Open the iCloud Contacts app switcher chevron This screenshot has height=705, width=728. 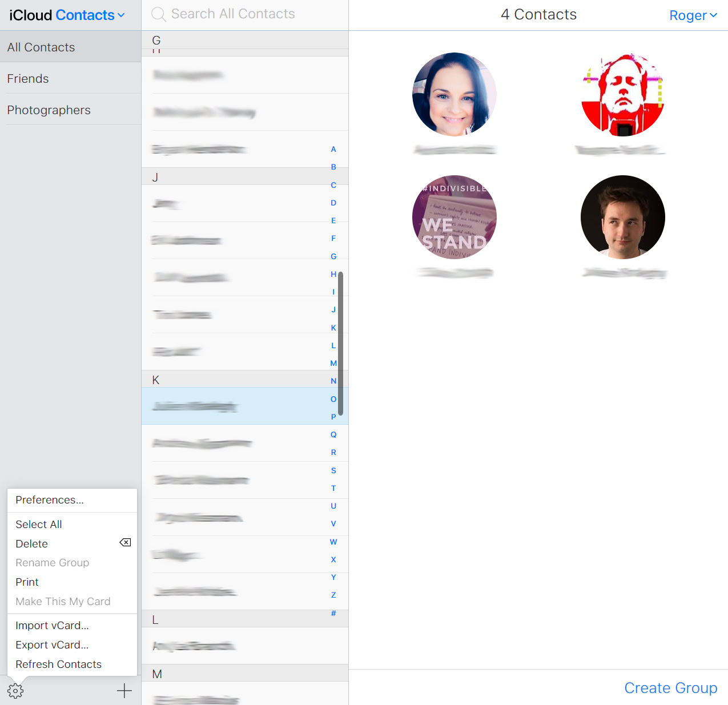click(x=120, y=15)
